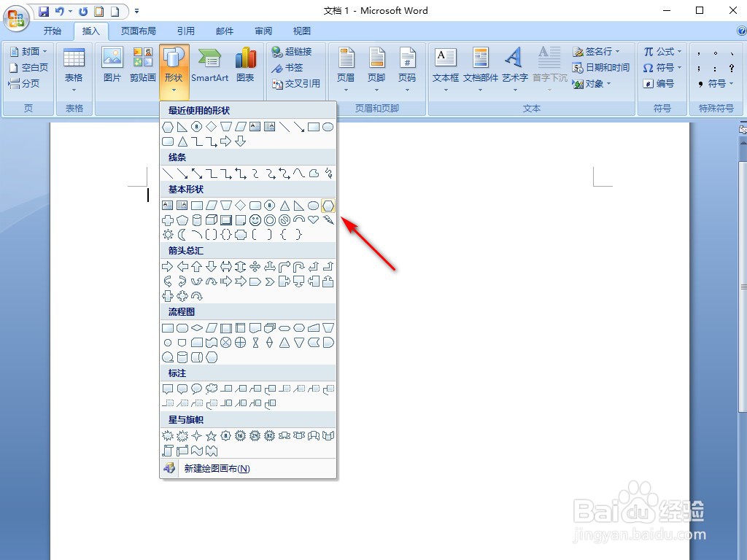Customize Quick Access Toolbar dropdown arrow
The image size is (747, 560).
[x=136, y=11]
